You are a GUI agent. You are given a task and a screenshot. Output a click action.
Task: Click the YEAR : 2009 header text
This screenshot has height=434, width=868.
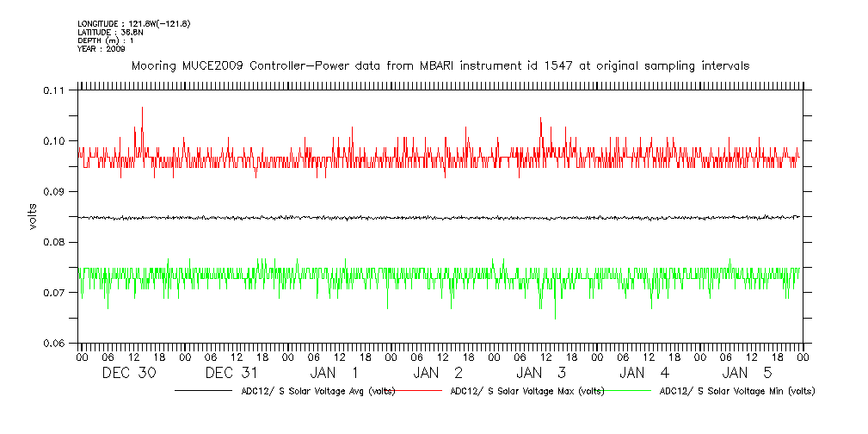[x=101, y=49]
